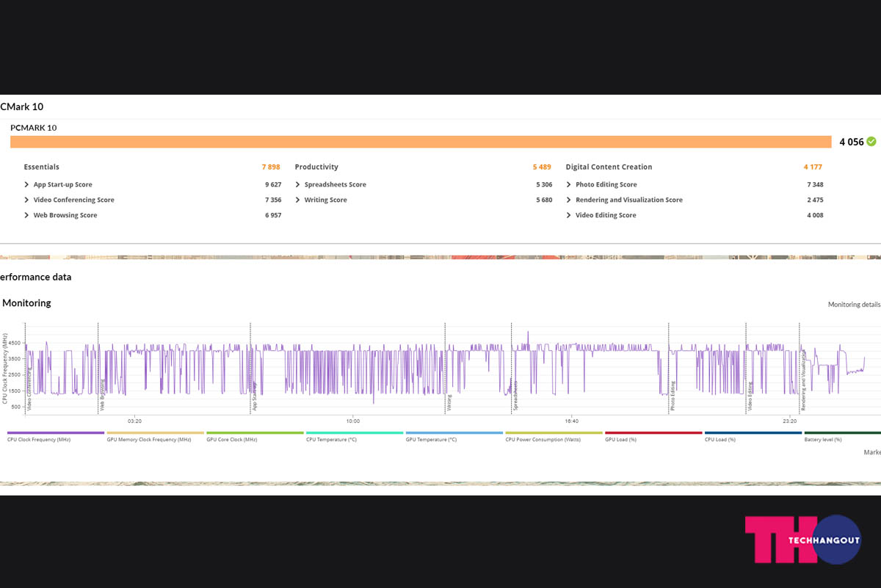Viewport: 881px width, 588px height.
Task: Toggle the GPU Memory Clock Frequency legend series
Action: pyautogui.click(x=156, y=437)
